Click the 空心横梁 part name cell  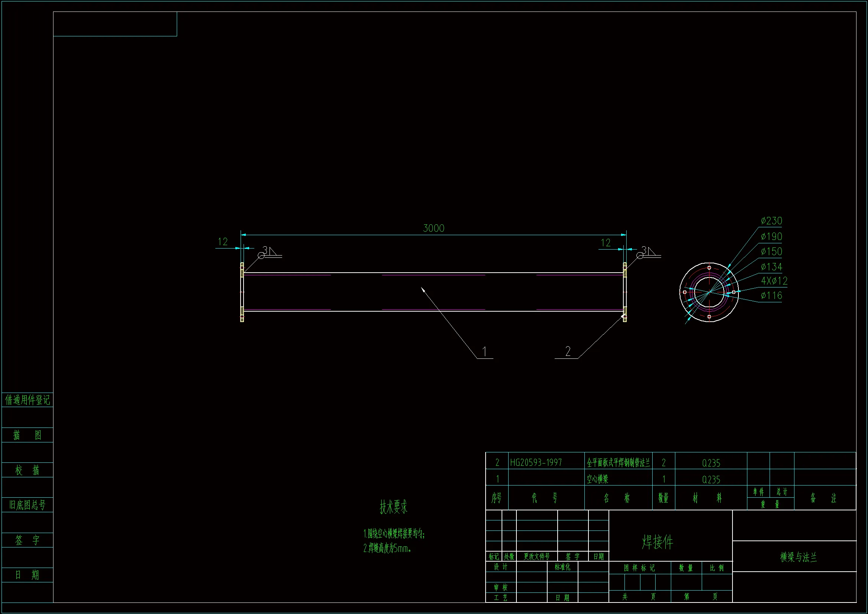click(597, 479)
